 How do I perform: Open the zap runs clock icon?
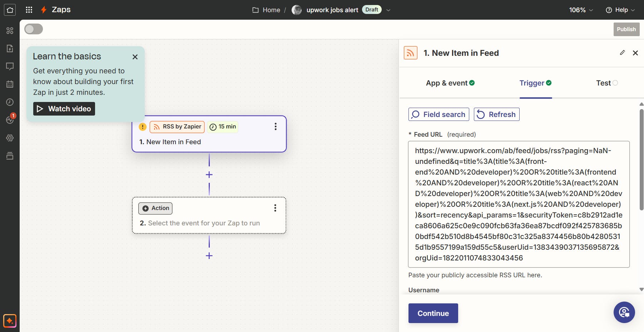point(10,102)
